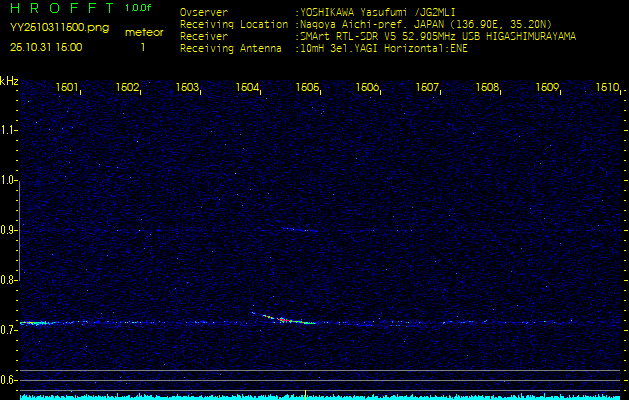
Task: Click the HROFFT title text
Action: (x=61, y=9)
